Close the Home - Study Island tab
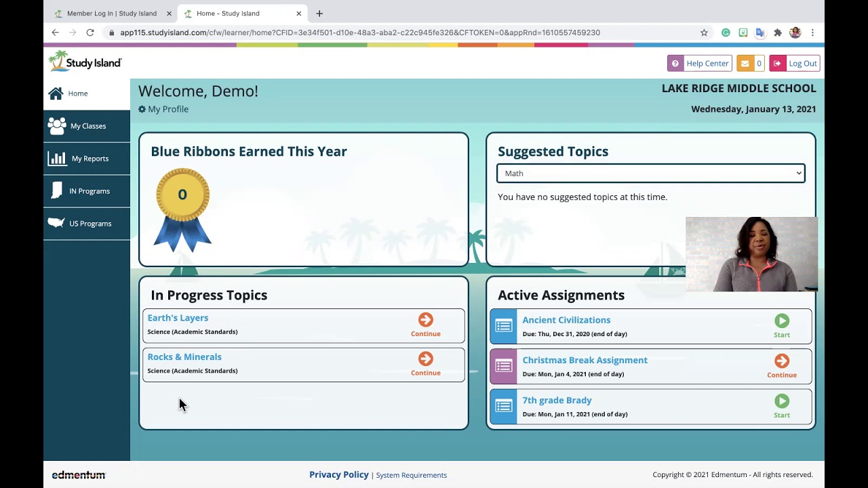868x488 pixels. click(298, 14)
